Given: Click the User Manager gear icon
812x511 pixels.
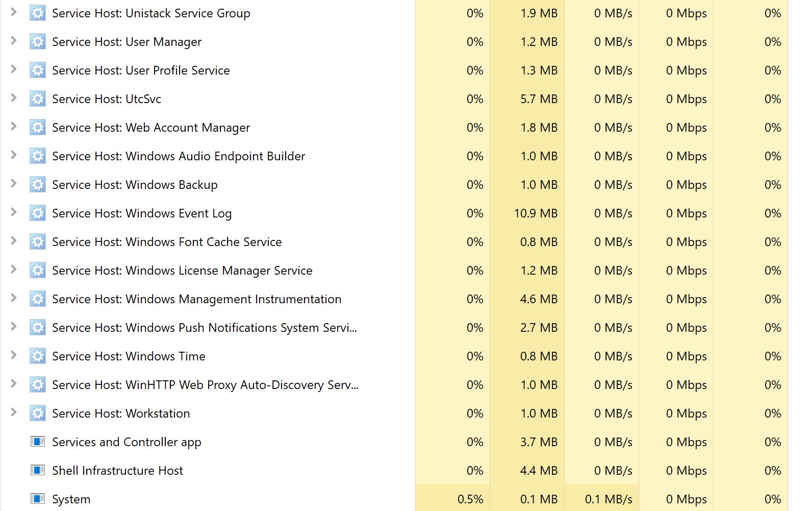Looking at the screenshot, I should 37,41.
